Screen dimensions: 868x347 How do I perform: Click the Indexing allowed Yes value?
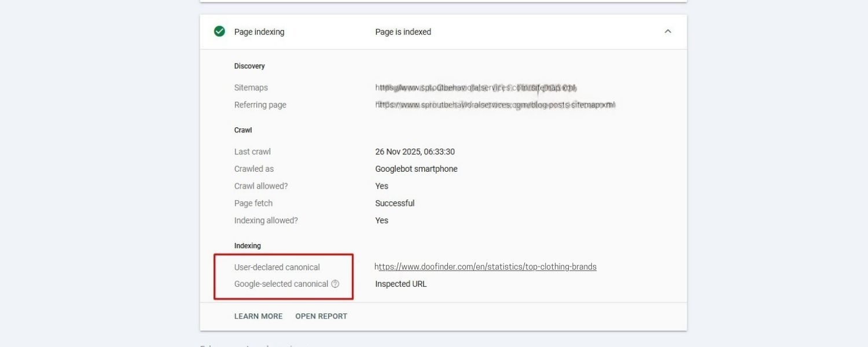click(x=381, y=220)
